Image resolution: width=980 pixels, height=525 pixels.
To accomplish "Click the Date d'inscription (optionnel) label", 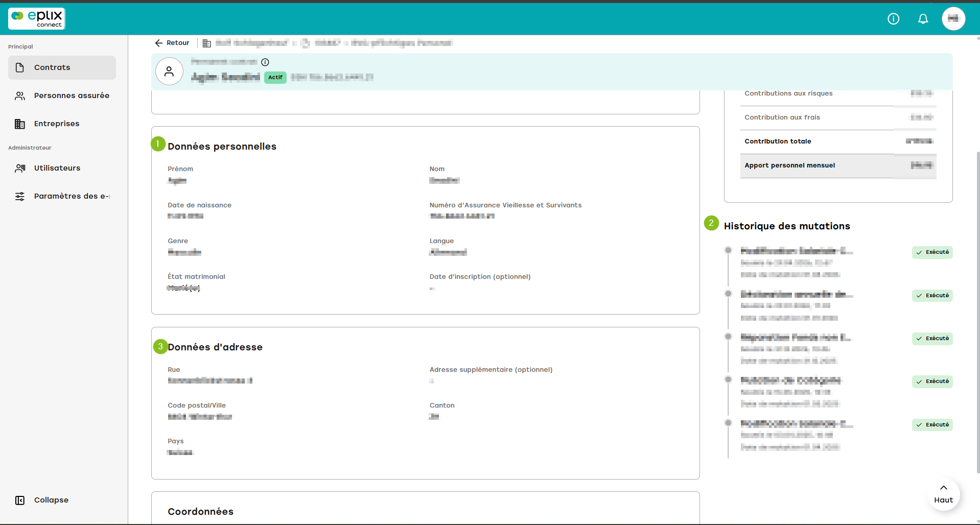I will pyautogui.click(x=480, y=277).
